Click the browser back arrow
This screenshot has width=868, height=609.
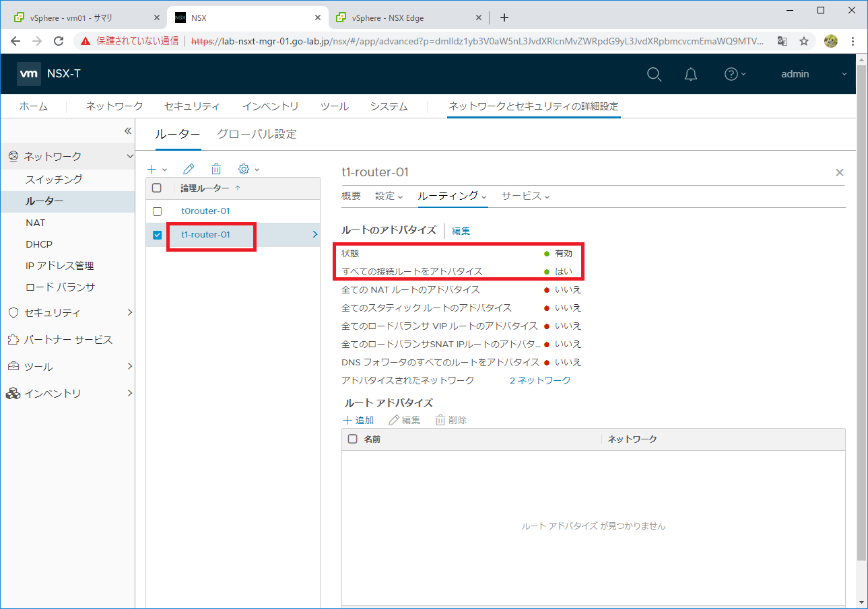pos(16,41)
